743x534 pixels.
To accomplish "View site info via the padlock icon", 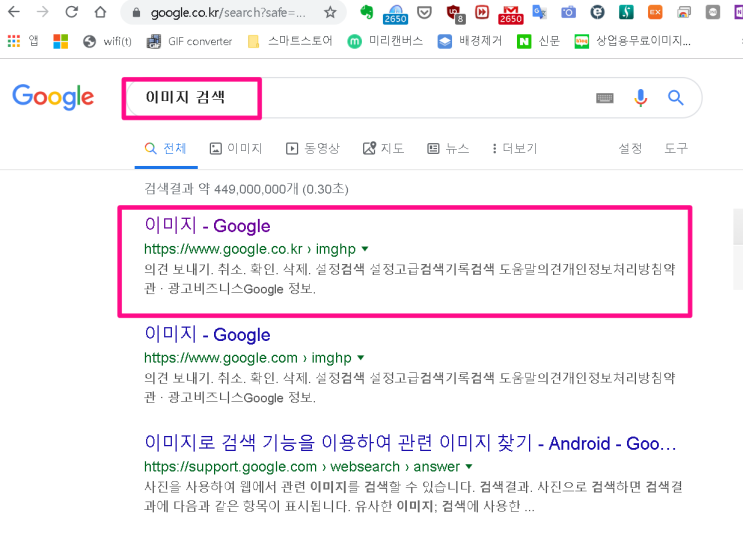I will pyautogui.click(x=136, y=13).
